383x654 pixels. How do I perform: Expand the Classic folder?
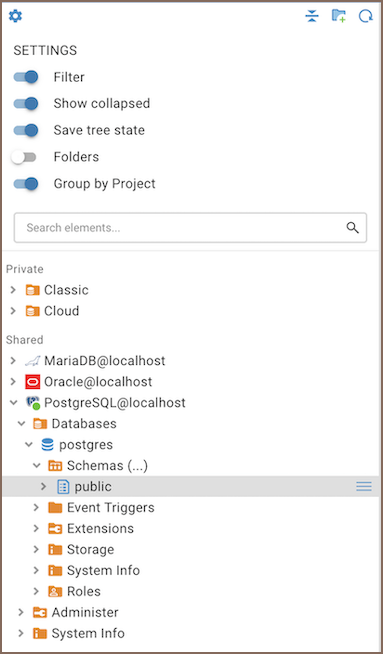[13, 290]
